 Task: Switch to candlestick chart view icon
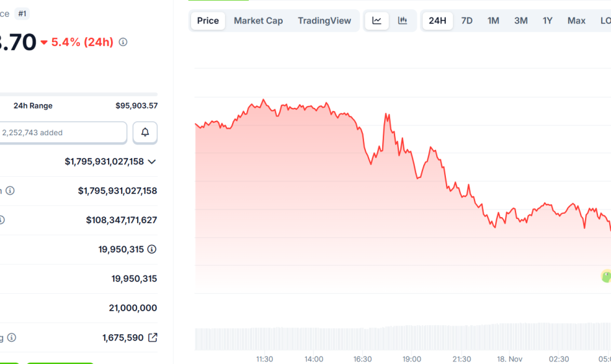pyautogui.click(x=402, y=21)
